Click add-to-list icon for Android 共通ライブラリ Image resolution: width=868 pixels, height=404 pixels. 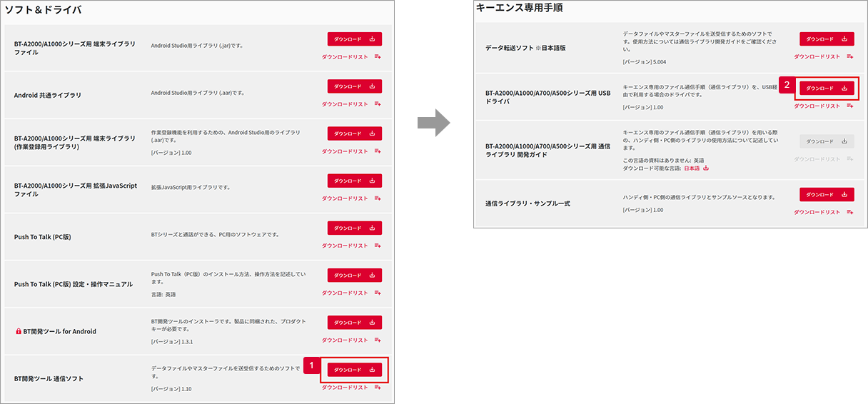click(x=378, y=104)
